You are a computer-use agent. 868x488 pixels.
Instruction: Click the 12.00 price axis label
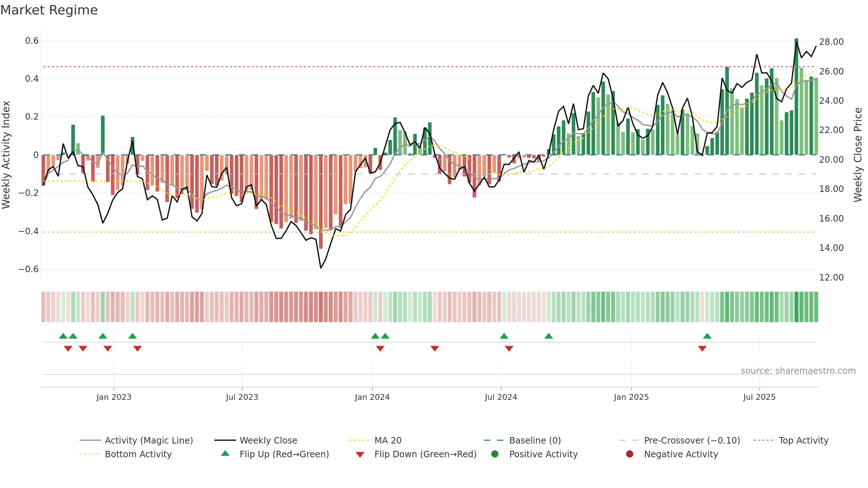point(831,278)
